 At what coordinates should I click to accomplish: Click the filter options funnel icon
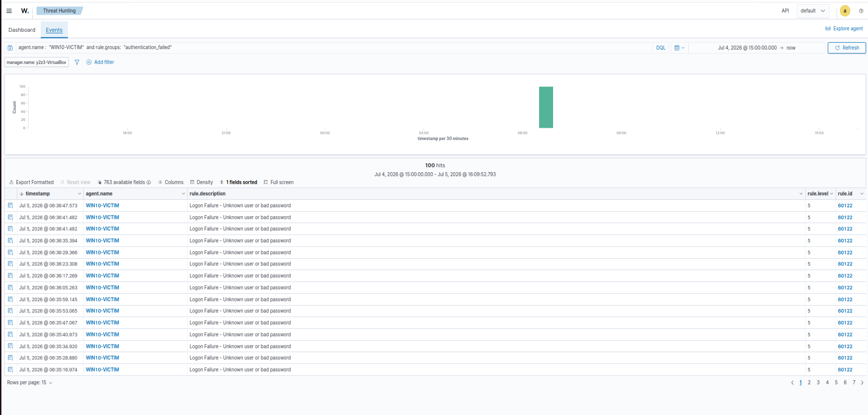(77, 62)
